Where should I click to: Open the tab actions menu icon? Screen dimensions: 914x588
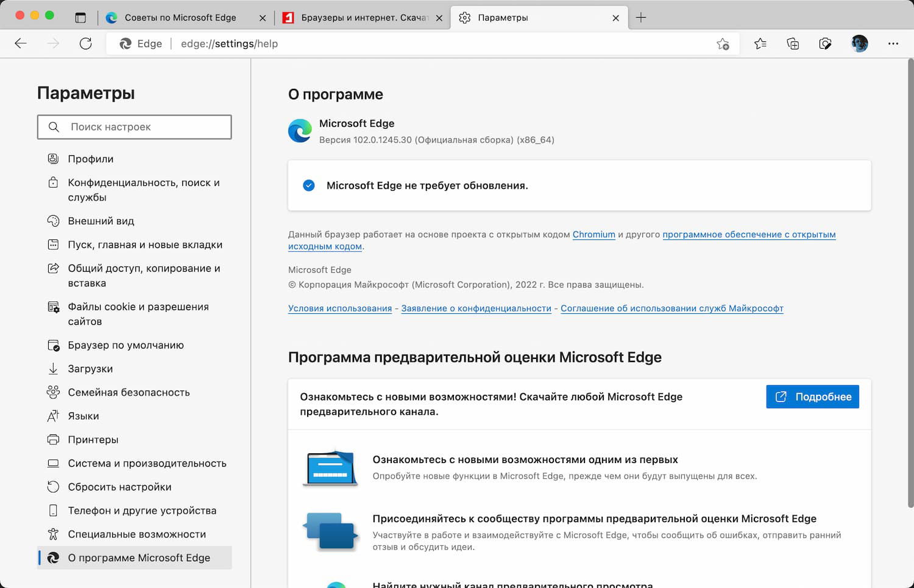pos(80,18)
